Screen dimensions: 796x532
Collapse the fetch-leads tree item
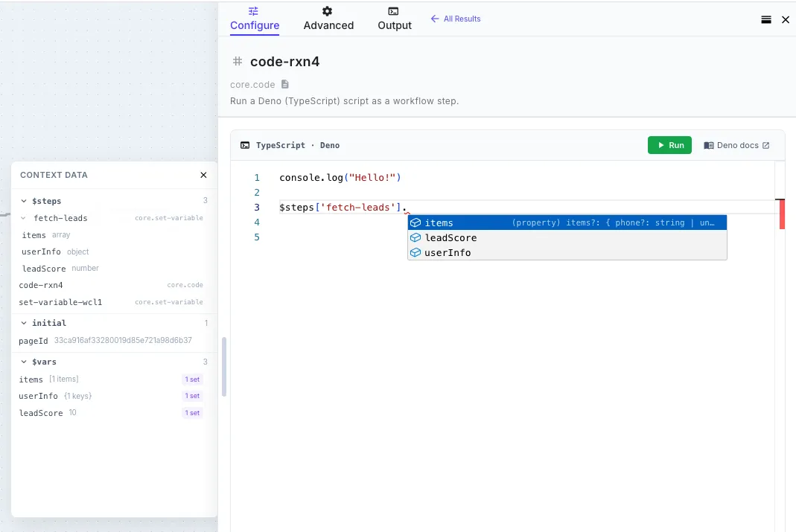(25, 218)
